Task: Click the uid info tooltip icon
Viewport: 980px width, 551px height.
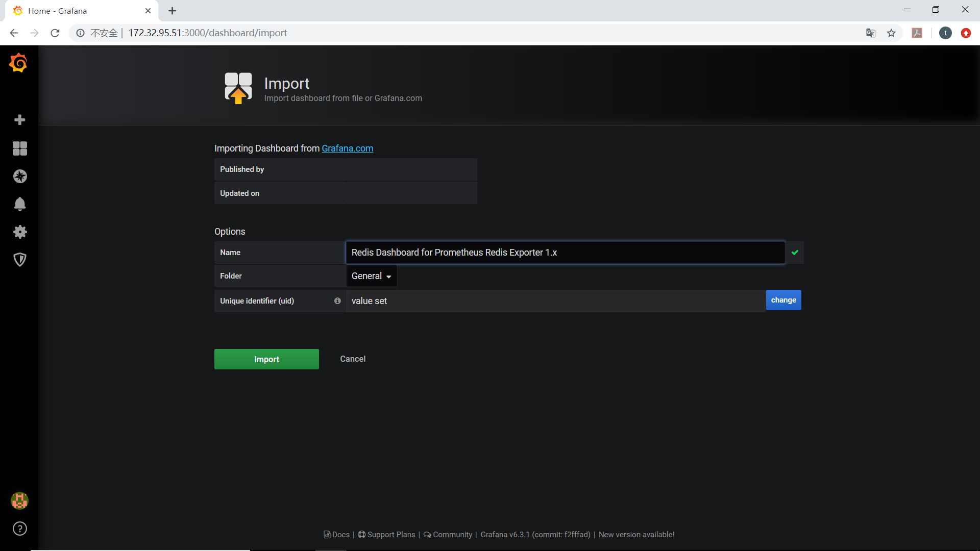Action: 337,301
